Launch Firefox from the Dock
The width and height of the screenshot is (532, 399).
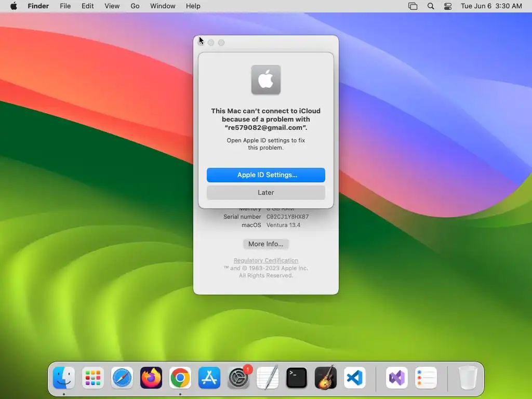point(151,378)
